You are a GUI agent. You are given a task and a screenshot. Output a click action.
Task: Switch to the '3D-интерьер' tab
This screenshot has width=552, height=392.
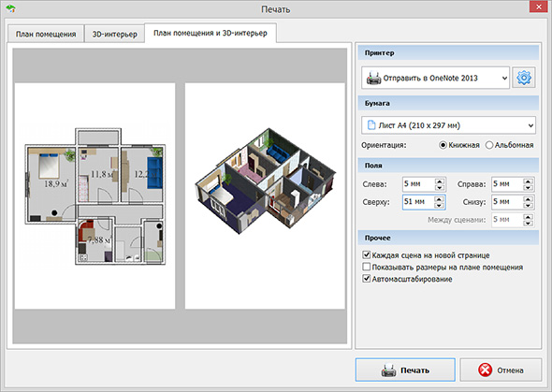pyautogui.click(x=114, y=34)
